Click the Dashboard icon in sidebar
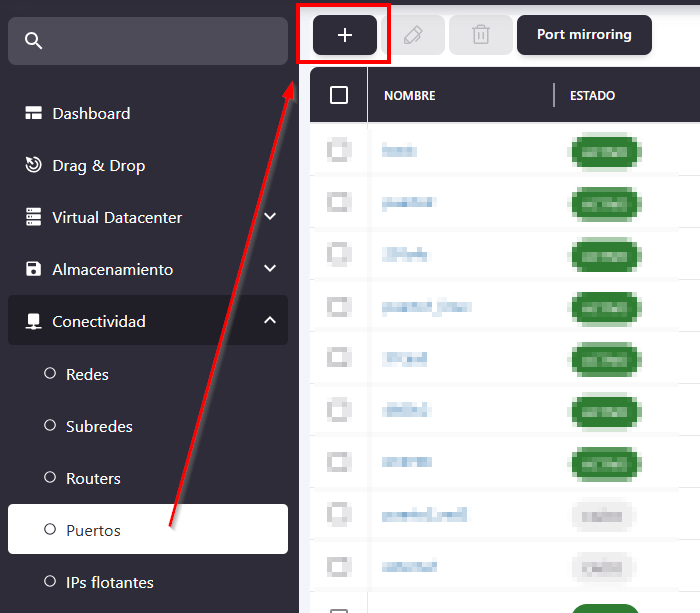 point(34,114)
